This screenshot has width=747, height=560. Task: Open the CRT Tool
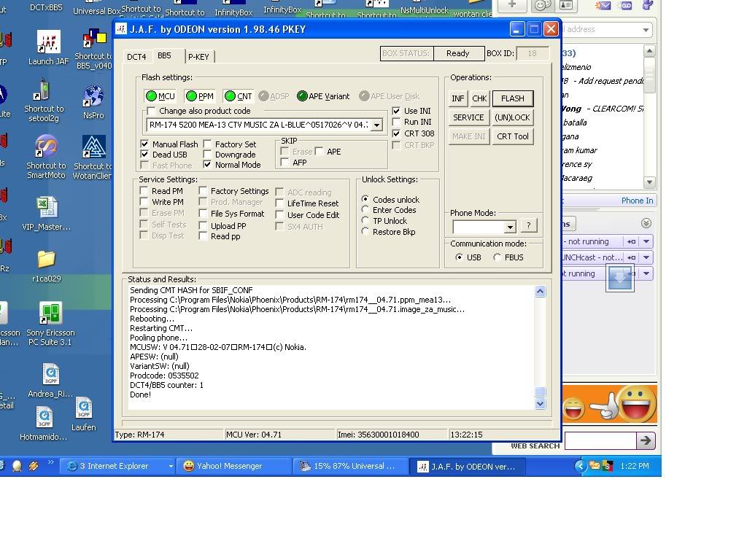click(513, 136)
